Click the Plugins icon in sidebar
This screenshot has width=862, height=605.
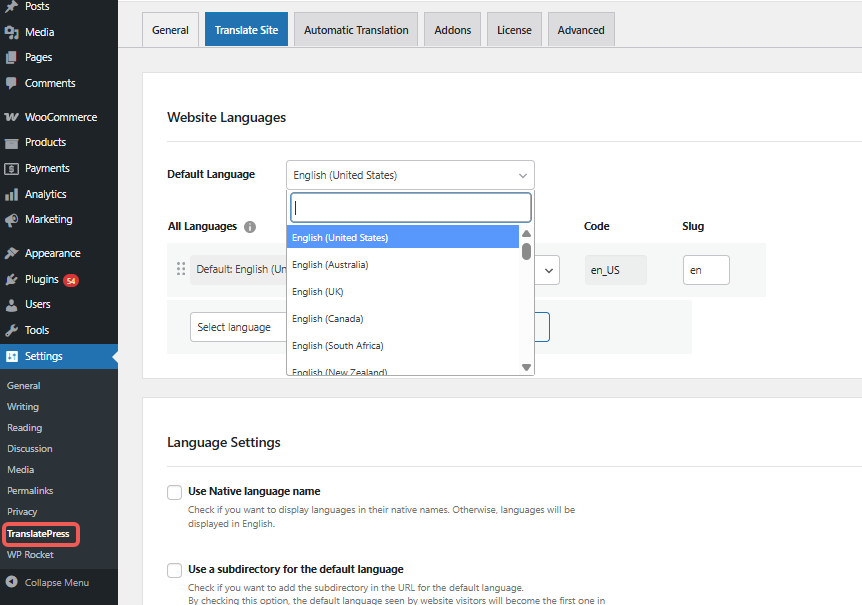coord(12,280)
